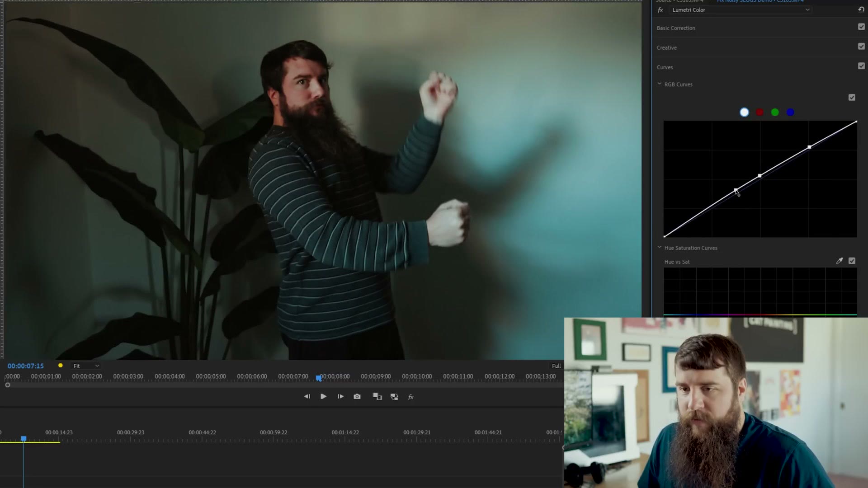Click the Hue vs Sat curve graph
This screenshot has width=868, height=488.
760,291
